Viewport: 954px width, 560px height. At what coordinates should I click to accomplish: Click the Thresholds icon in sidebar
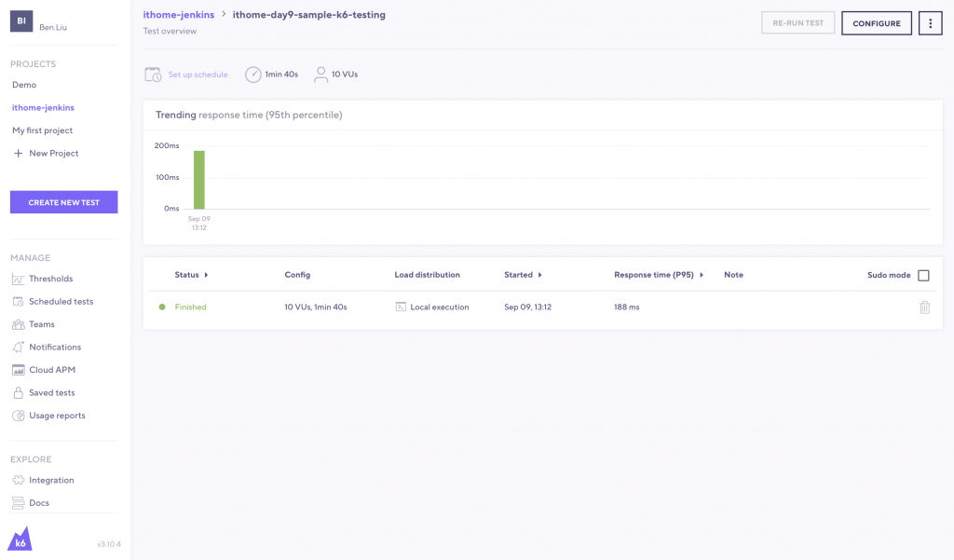click(19, 279)
